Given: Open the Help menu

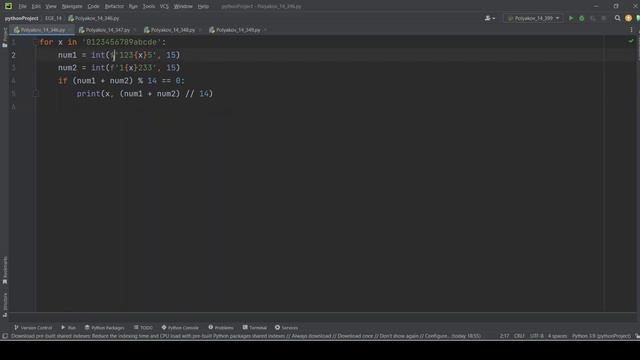Looking at the screenshot, I should click(x=203, y=6).
